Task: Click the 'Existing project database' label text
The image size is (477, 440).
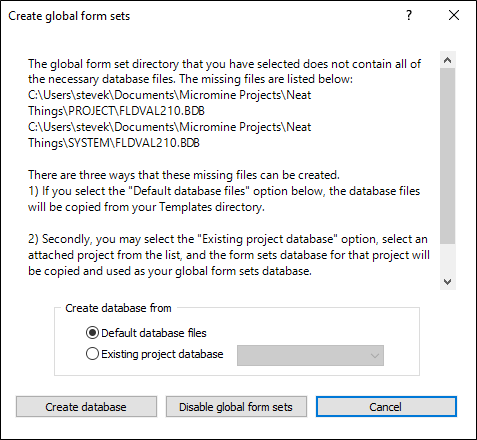Action: pos(162,354)
